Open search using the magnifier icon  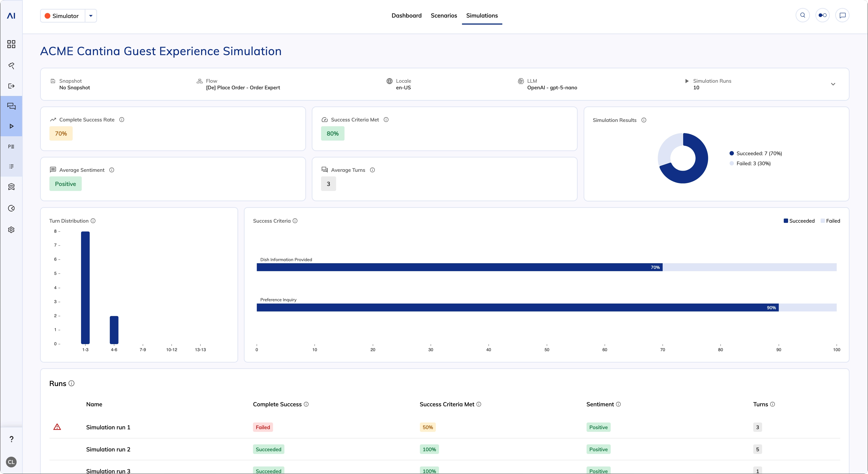[803, 15]
